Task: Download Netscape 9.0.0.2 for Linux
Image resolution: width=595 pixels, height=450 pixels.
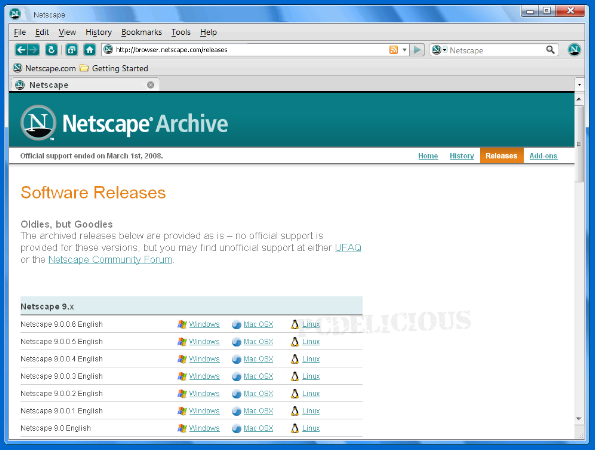Action: (x=311, y=394)
